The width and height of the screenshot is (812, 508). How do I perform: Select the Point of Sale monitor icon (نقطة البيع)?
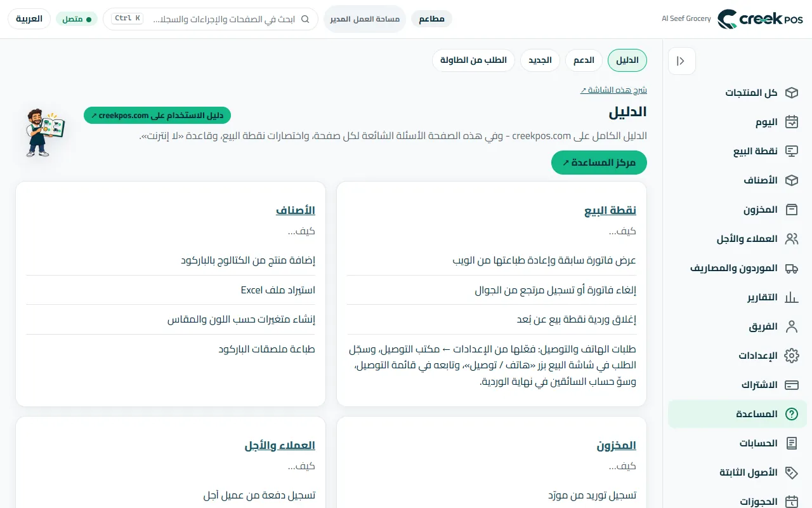coord(791,151)
